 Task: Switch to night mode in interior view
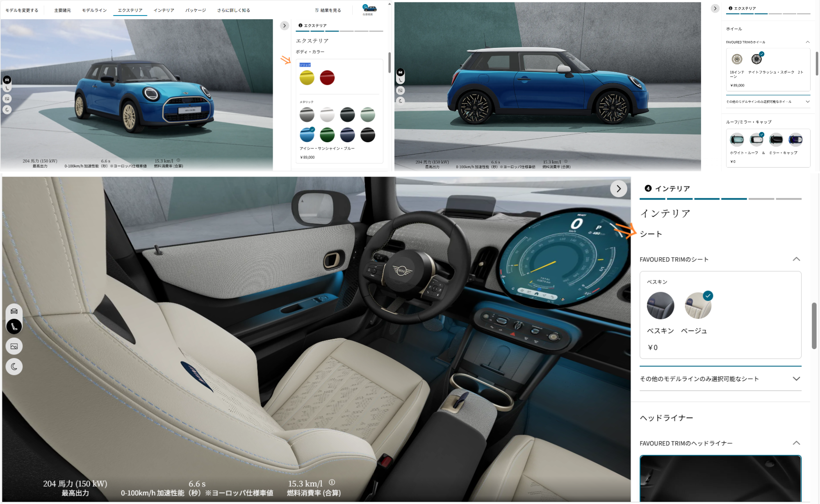14,367
